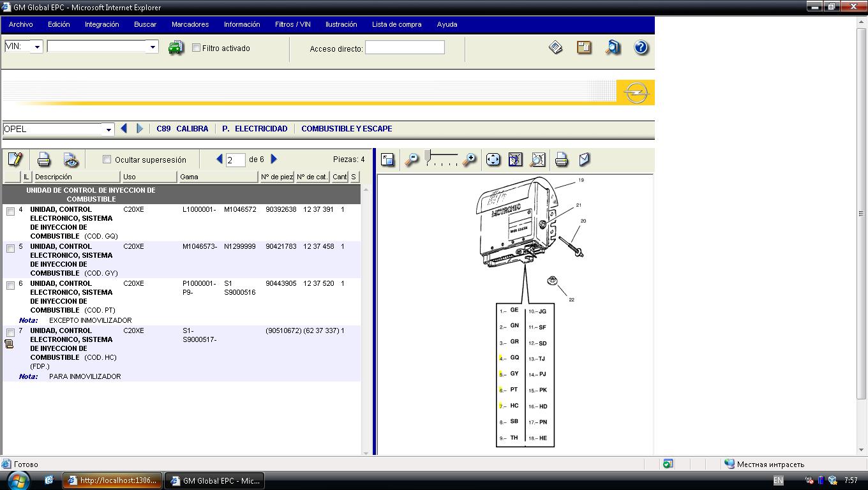The width and height of the screenshot is (868, 490).
Task: Click the Gama column header
Action: pyautogui.click(x=218, y=177)
